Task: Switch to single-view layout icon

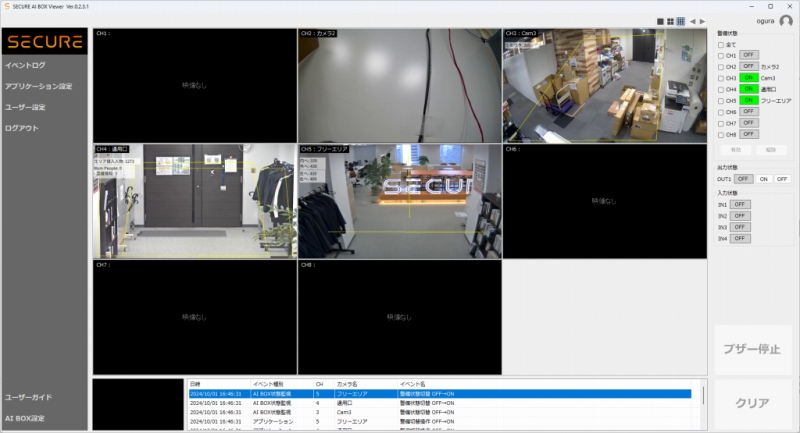Action: tap(661, 21)
